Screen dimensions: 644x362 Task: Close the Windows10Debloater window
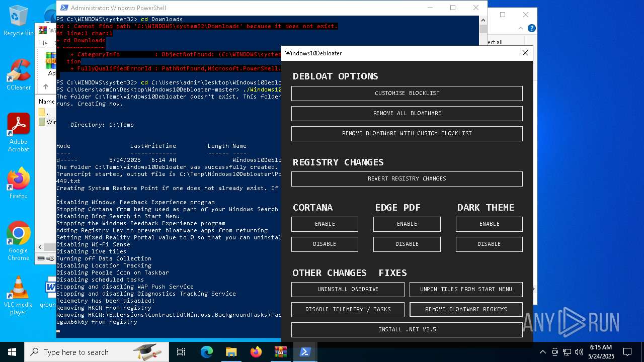point(525,53)
